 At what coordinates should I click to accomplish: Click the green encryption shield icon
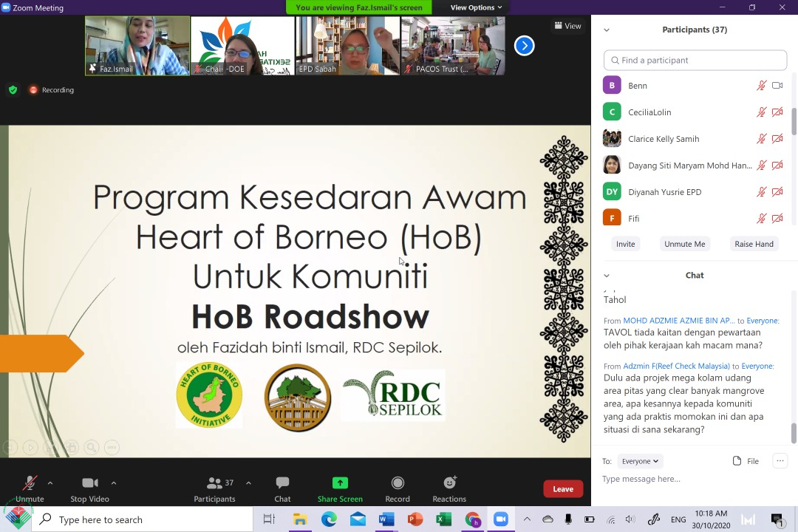pyautogui.click(x=13, y=89)
